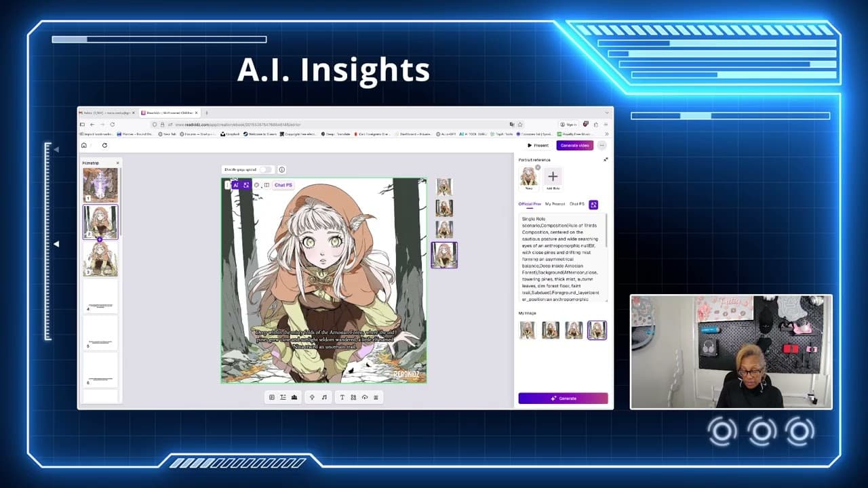This screenshot has width=868, height=488.
Task: Click the translate icon in the address bar
Action: [512, 125]
